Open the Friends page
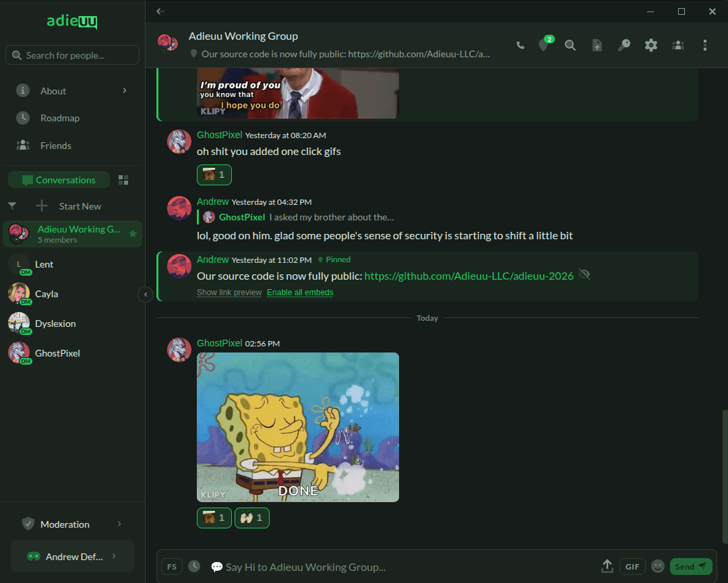728x583 pixels. 56,146
